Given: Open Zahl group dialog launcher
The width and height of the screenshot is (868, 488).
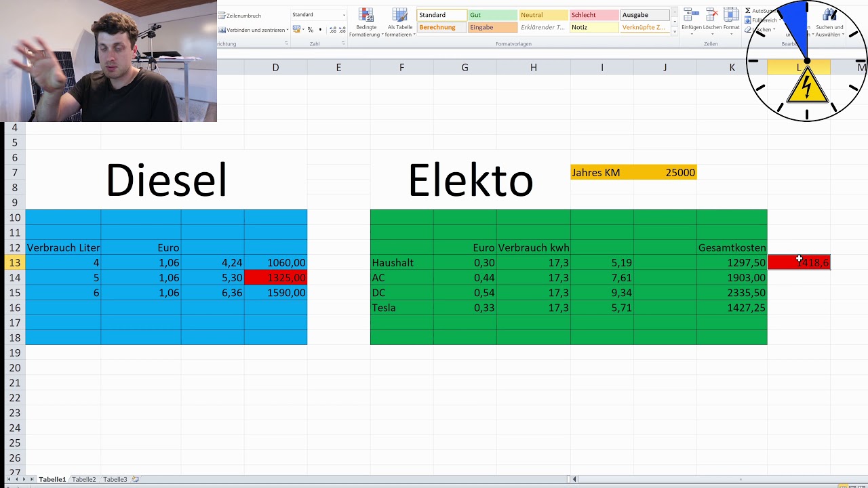Looking at the screenshot, I should click(x=343, y=43).
